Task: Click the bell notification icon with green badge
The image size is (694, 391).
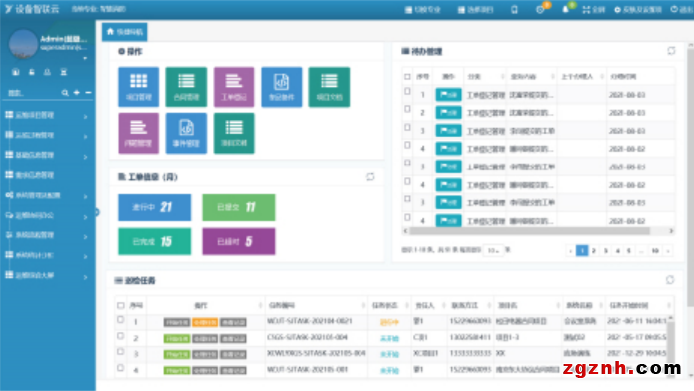Action: pyautogui.click(x=565, y=9)
